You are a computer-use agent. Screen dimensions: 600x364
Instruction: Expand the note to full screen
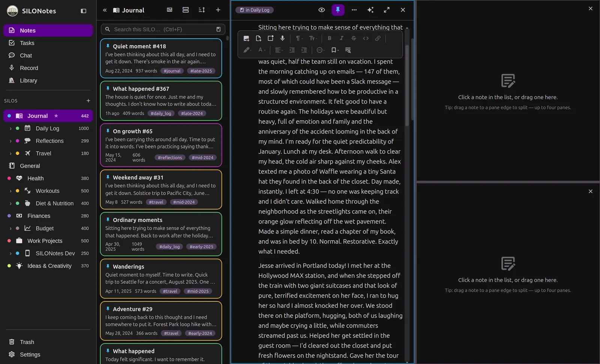pos(386,10)
